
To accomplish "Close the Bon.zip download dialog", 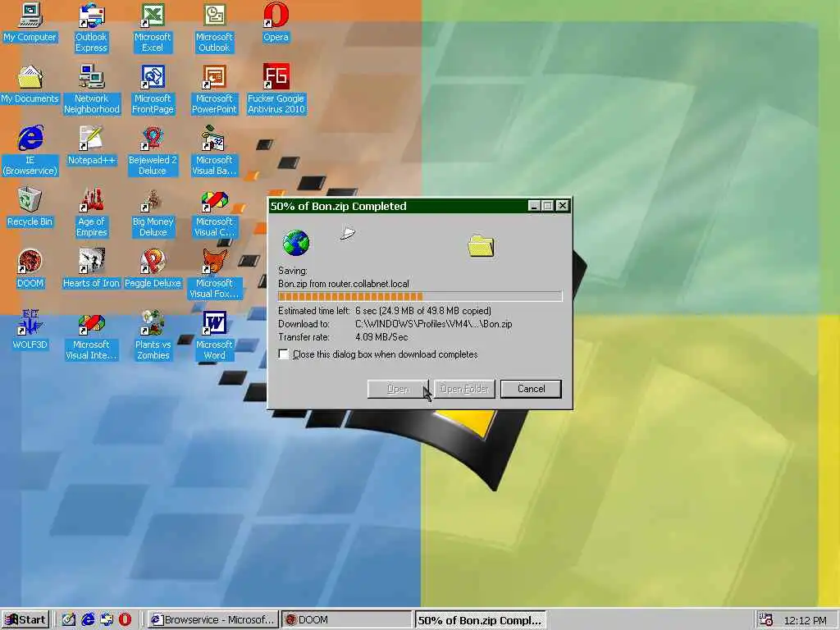I will (562, 206).
